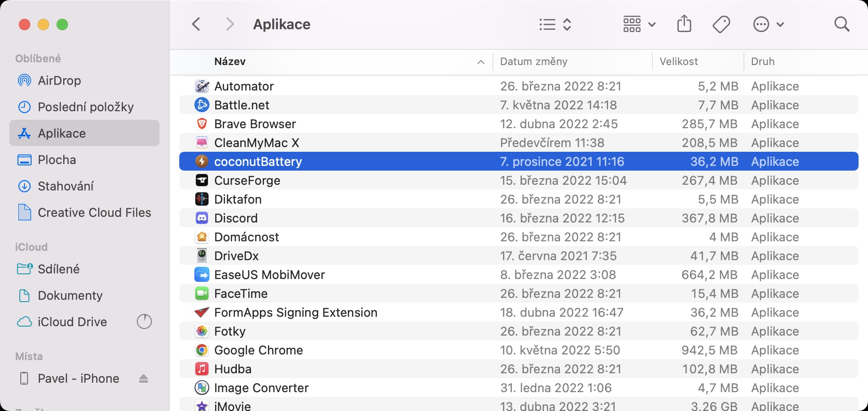Select the CleanMyMac X application
The image size is (868, 411).
tap(257, 143)
